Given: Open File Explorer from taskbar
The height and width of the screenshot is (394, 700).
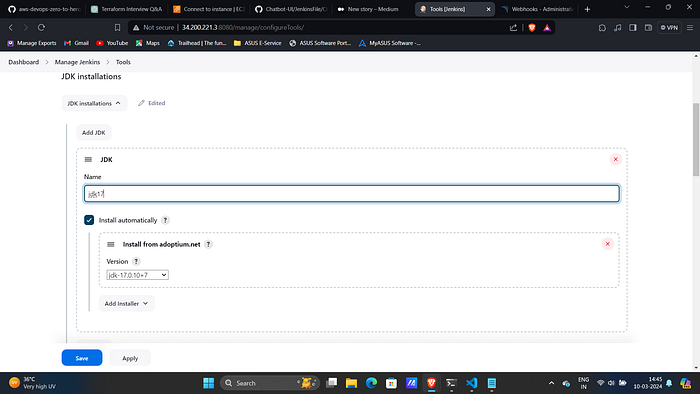Looking at the screenshot, I should (x=351, y=383).
